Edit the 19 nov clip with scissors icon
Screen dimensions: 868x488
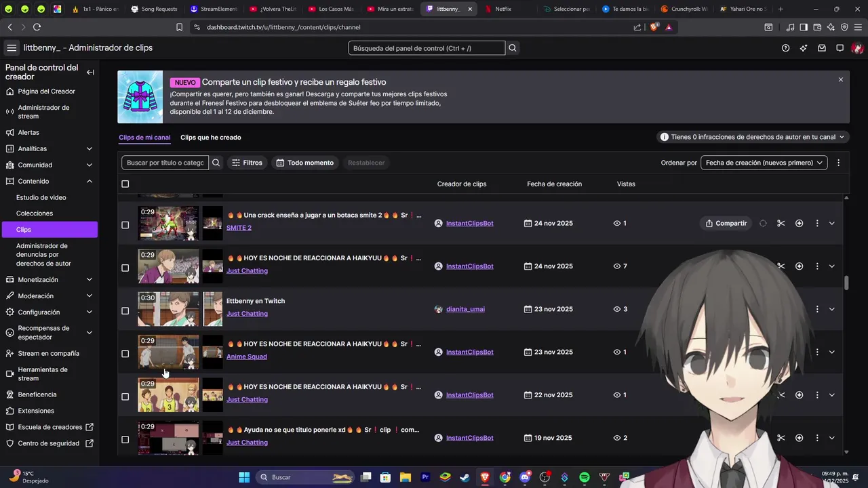tap(781, 438)
